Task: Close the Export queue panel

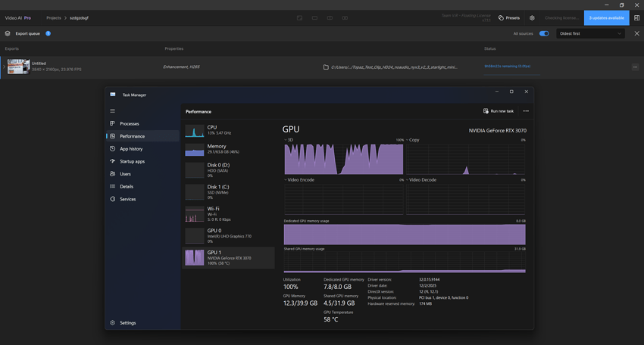Action: 636,33
